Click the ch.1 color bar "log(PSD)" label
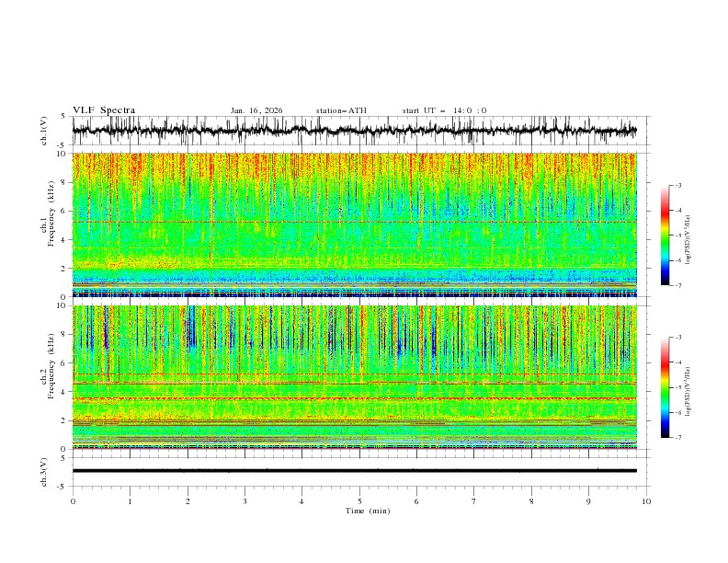This screenshot has width=728, height=563. tap(688, 240)
